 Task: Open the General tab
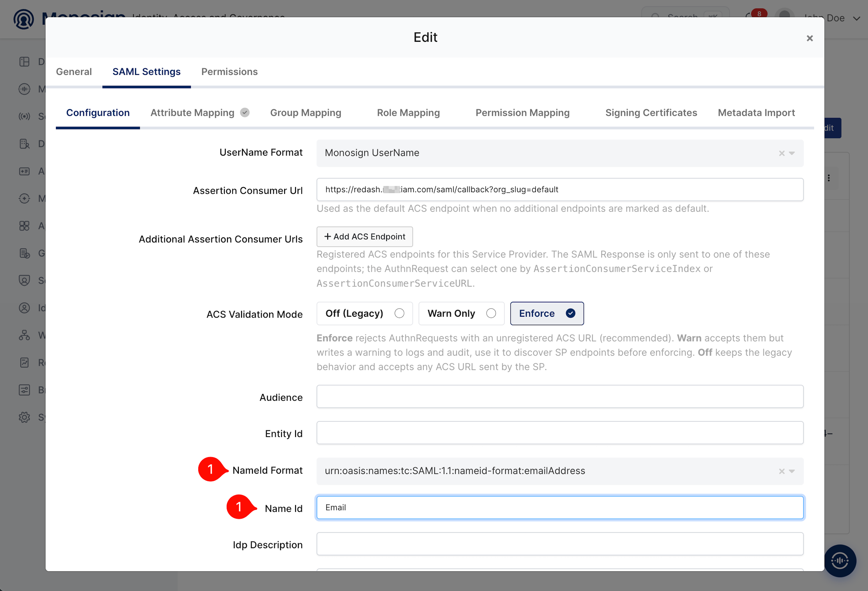tap(74, 72)
